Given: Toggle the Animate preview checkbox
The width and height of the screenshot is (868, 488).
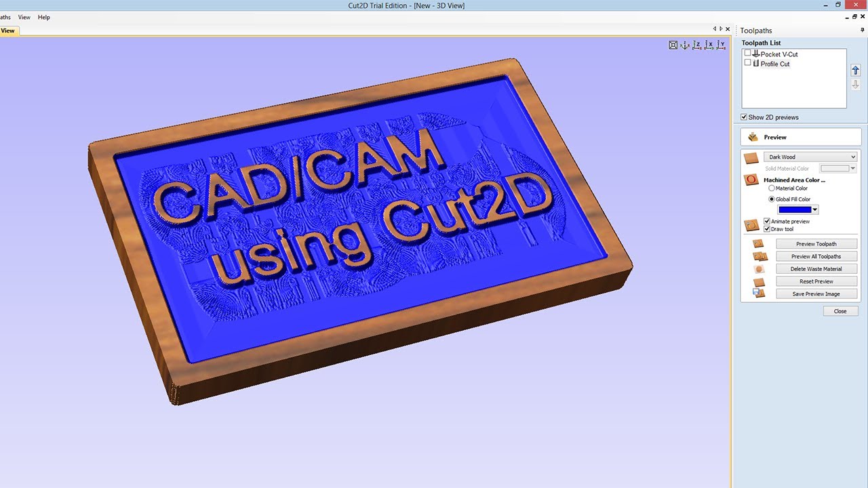Looking at the screenshot, I should [767, 221].
